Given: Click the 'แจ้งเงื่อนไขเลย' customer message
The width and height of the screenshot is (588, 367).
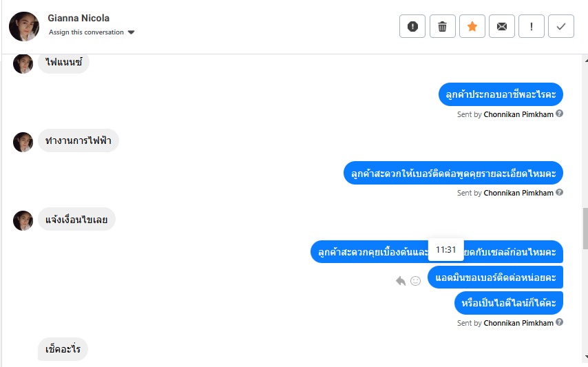Looking at the screenshot, I should click(x=76, y=220).
